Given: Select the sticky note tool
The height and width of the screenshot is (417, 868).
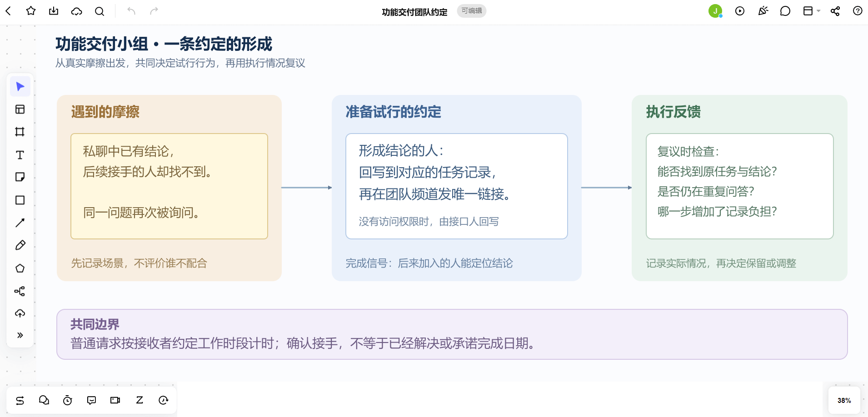Looking at the screenshot, I should coord(20,177).
